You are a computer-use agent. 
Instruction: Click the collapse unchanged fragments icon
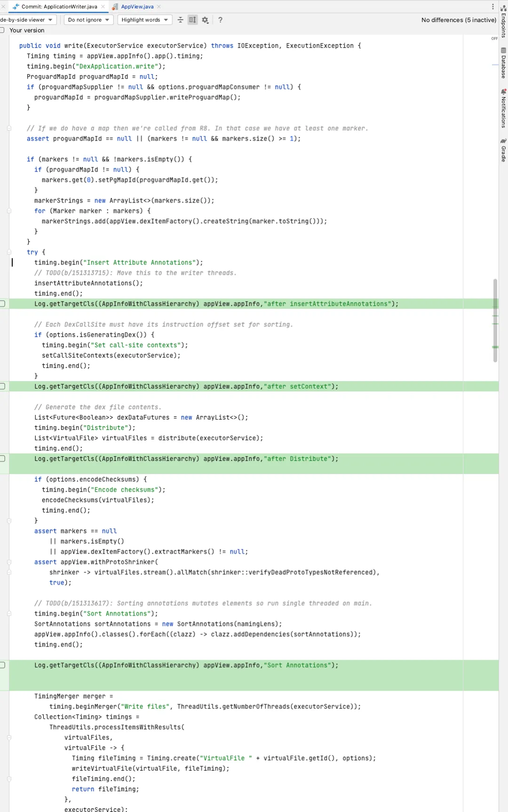(180, 20)
